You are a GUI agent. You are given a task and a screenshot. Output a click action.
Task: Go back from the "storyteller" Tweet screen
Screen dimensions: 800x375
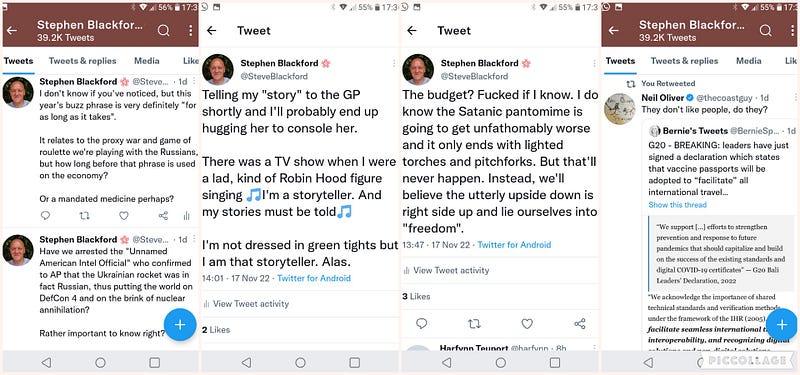coord(211,31)
